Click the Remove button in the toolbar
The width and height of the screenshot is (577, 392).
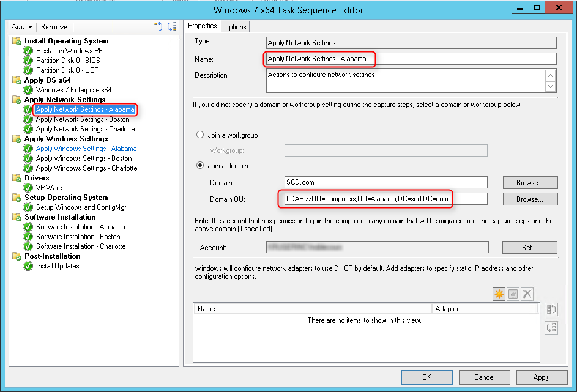tap(54, 26)
